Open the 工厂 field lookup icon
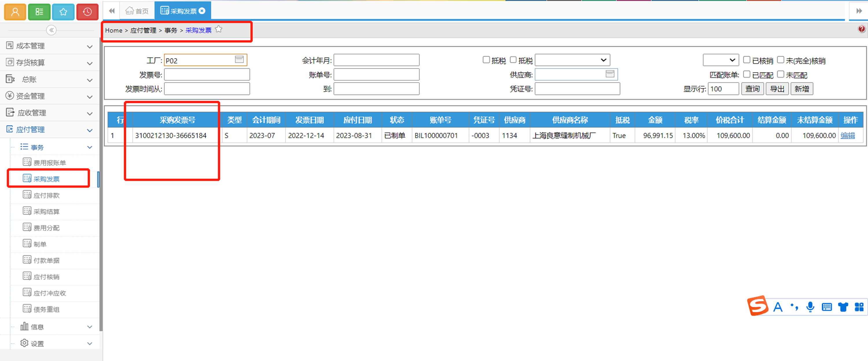The width and height of the screenshot is (868, 361). (239, 60)
